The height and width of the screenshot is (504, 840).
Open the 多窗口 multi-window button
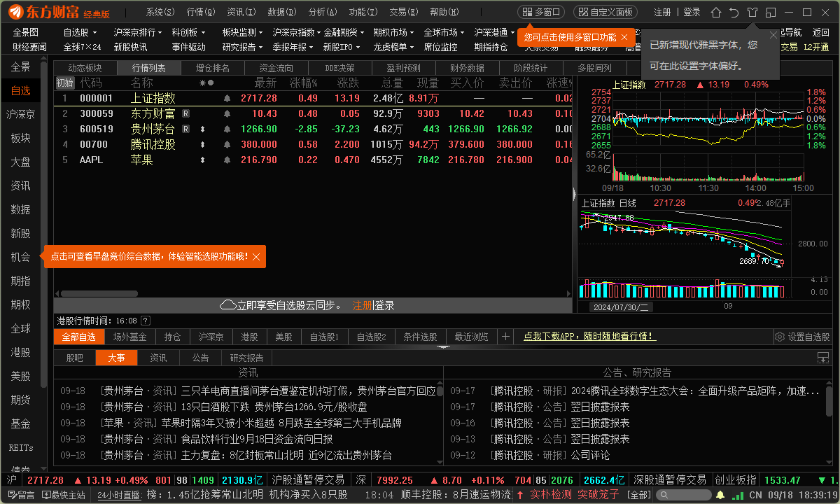tap(540, 13)
